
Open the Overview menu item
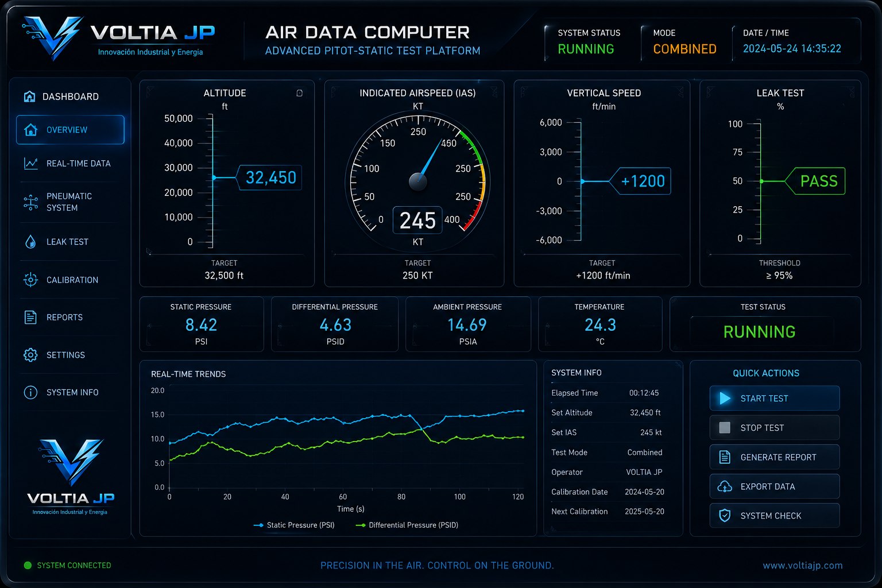[70, 130]
